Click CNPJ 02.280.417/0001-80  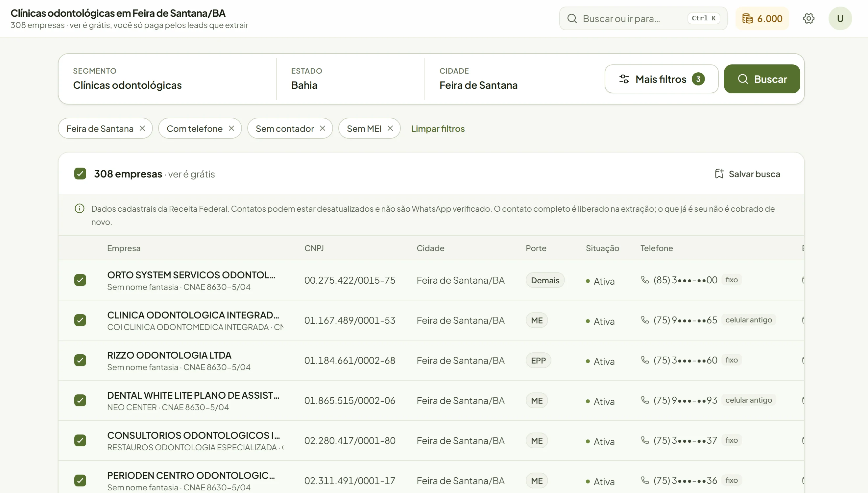350,440
